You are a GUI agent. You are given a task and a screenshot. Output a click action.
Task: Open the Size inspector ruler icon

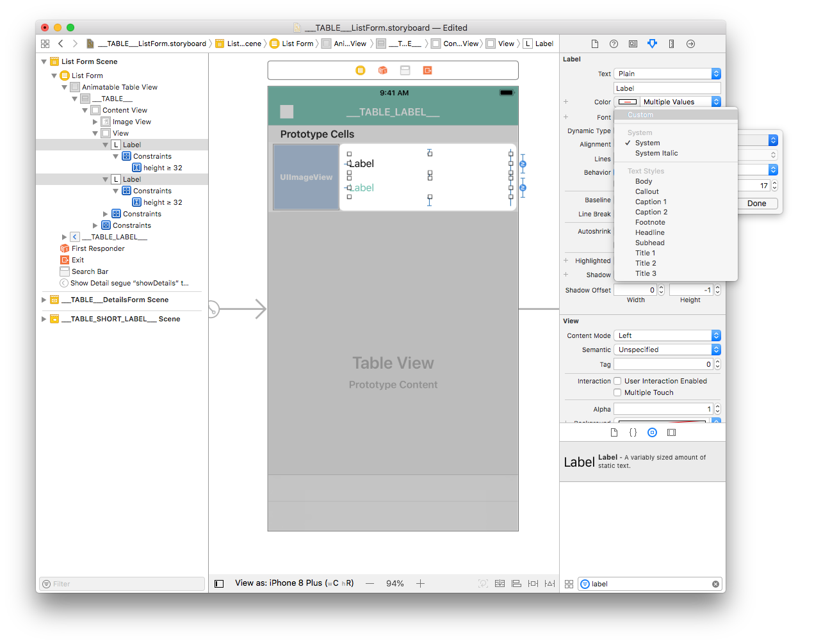tap(671, 44)
